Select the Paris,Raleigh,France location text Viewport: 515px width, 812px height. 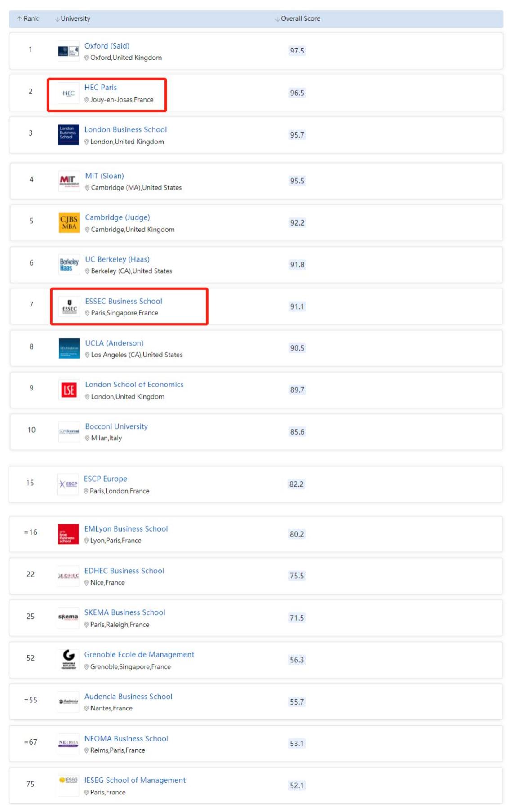pyautogui.click(x=120, y=625)
